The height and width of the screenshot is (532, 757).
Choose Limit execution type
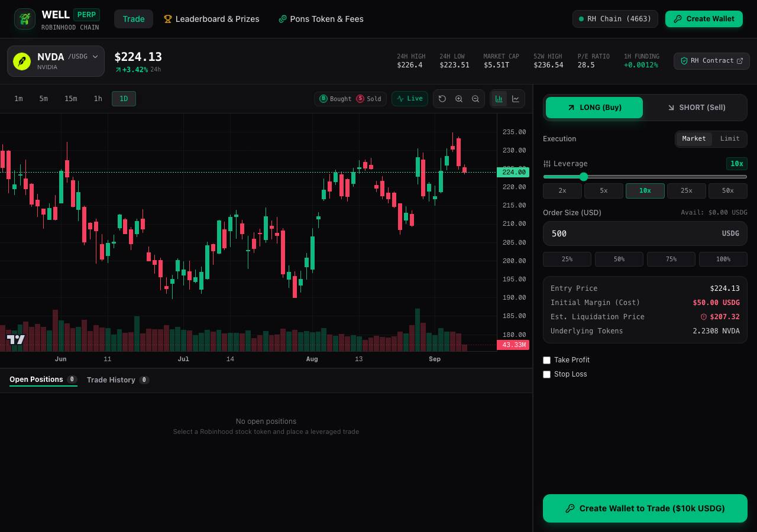pyautogui.click(x=730, y=139)
